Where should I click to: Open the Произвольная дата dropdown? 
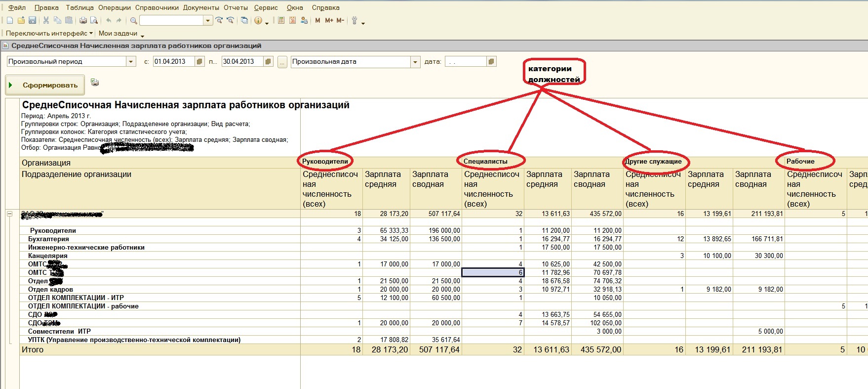tap(415, 61)
